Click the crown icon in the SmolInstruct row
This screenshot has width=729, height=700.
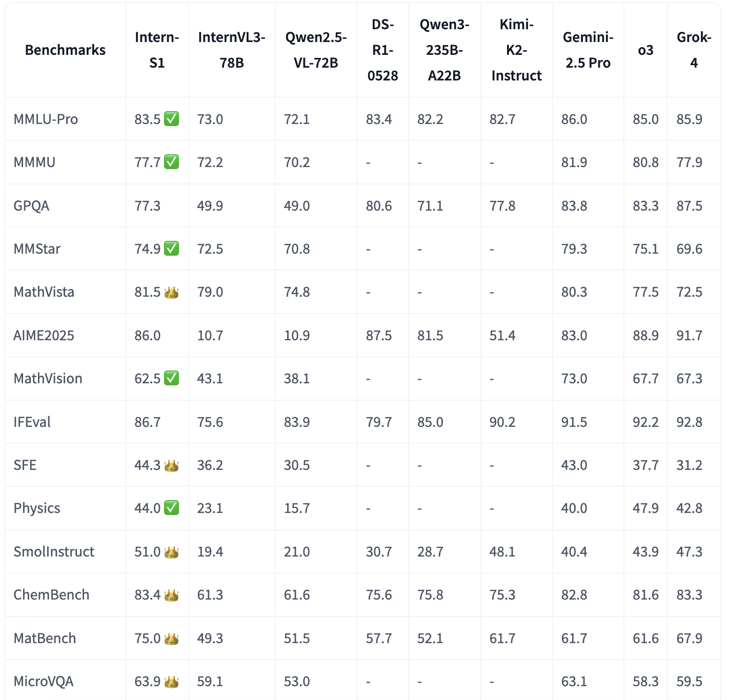tap(171, 552)
